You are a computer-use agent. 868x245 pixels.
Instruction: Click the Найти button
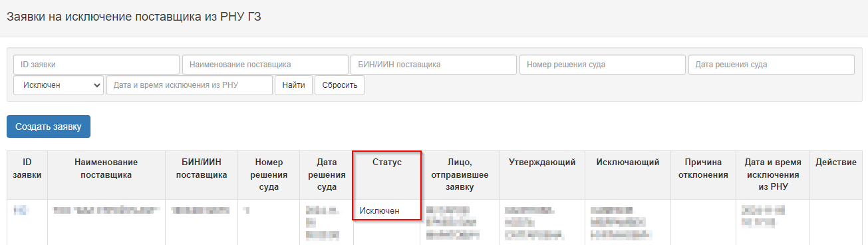coord(293,85)
